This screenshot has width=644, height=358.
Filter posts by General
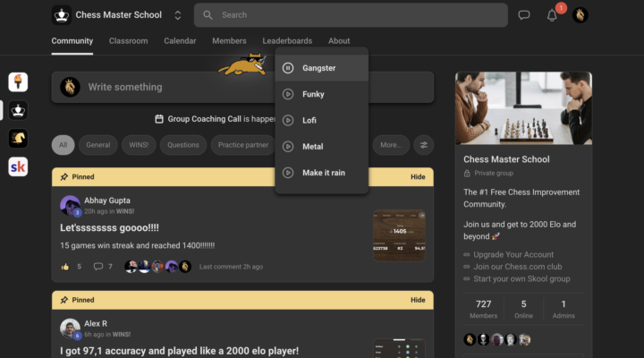coord(98,145)
